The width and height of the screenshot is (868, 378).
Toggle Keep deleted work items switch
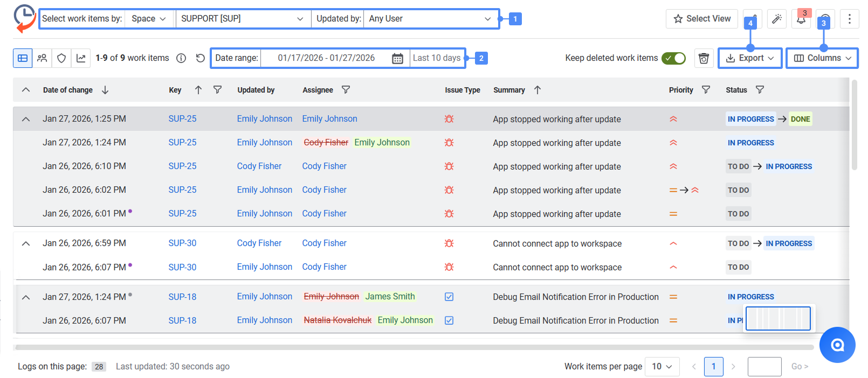point(674,58)
